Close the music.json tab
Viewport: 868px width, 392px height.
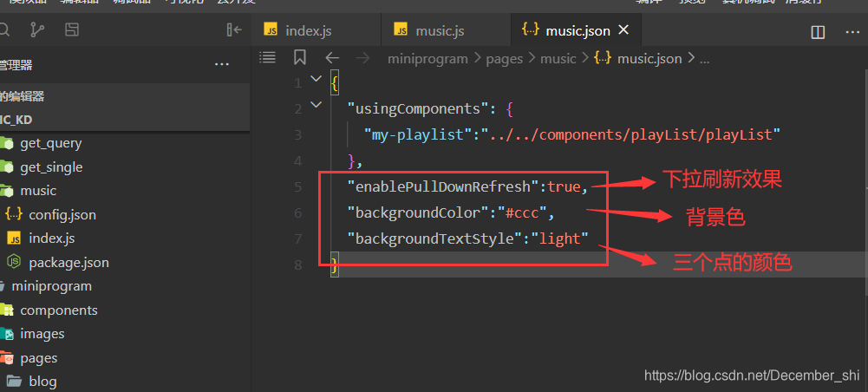click(623, 30)
